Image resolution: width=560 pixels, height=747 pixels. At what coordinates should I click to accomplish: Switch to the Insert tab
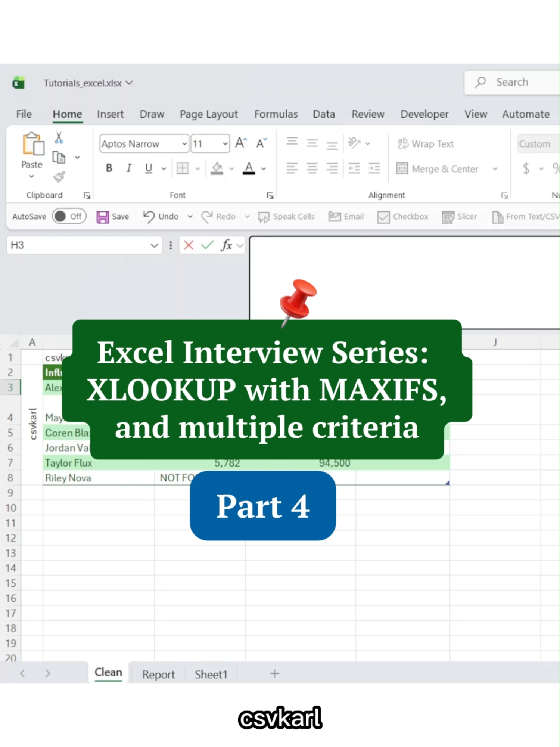(x=110, y=114)
